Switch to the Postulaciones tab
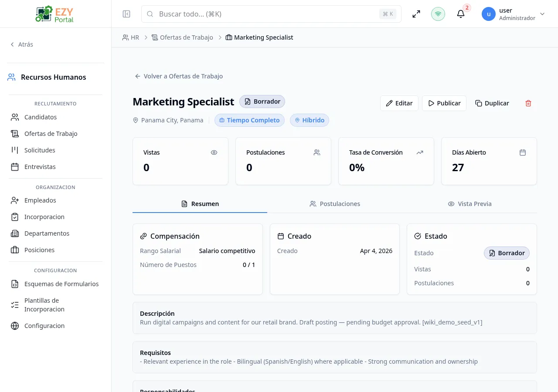Viewport: 558px width, 392px height. (x=335, y=204)
